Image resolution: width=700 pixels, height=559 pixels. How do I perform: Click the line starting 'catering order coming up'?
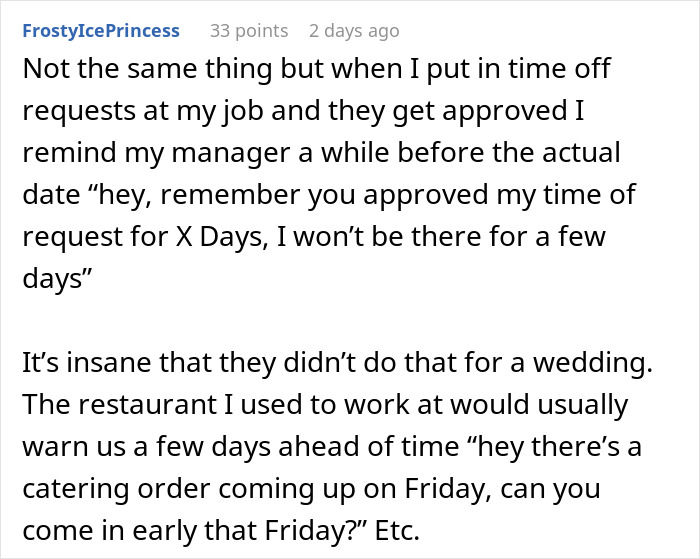(311, 489)
